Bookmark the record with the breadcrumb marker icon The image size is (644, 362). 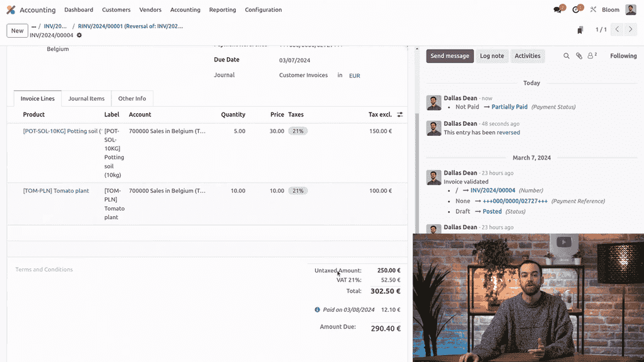pos(580,29)
